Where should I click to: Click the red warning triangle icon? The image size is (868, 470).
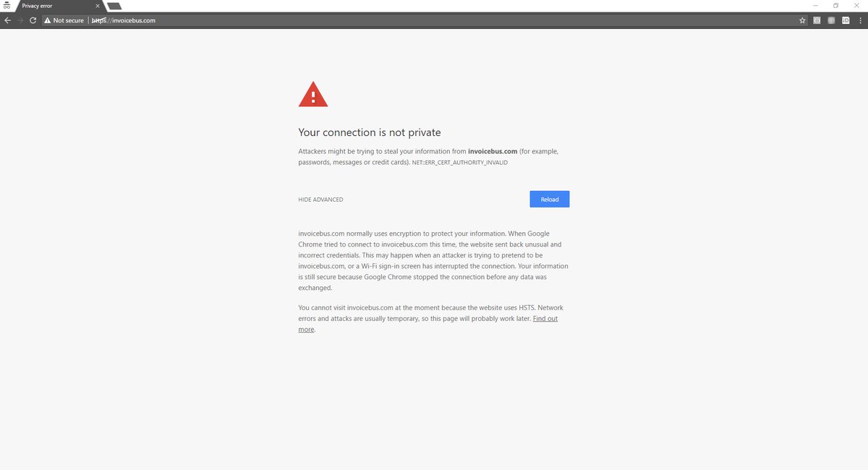click(313, 94)
